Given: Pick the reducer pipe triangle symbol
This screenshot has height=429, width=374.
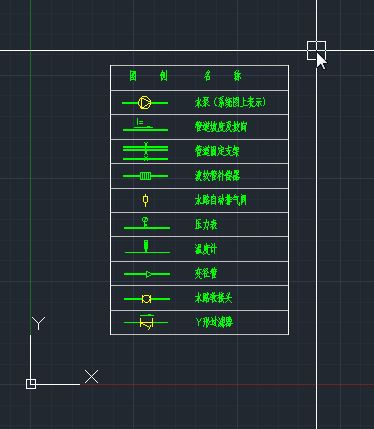Looking at the screenshot, I should 149,274.
